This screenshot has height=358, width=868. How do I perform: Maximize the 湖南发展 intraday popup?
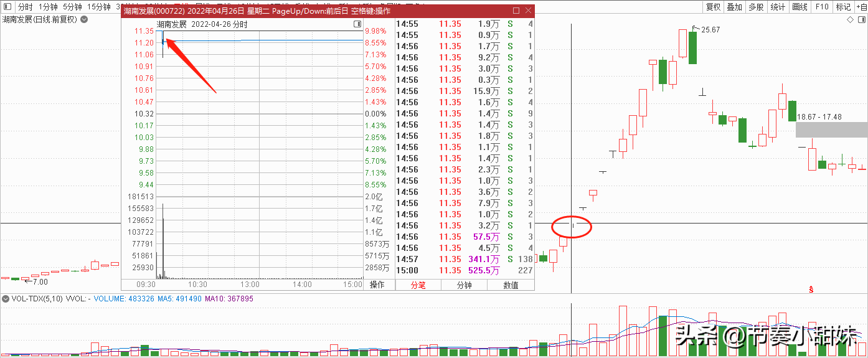click(x=516, y=11)
